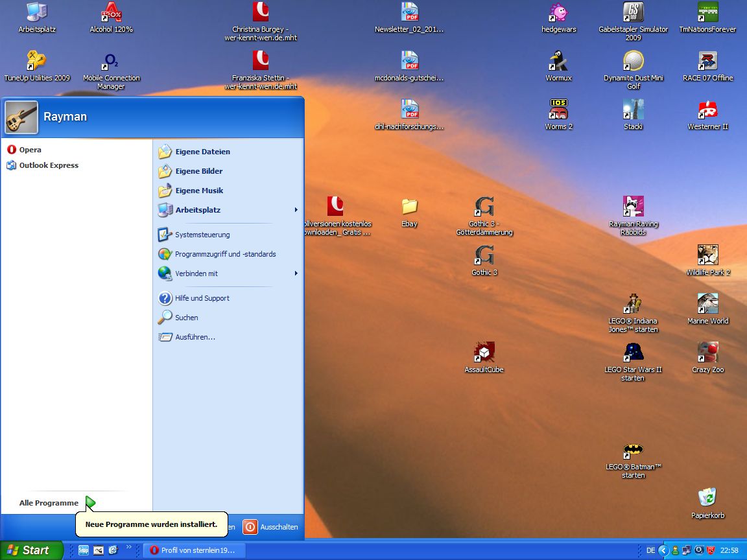Image resolution: width=747 pixels, height=560 pixels.
Task: Open the Snap quick launch icon
Action: [x=84, y=550]
